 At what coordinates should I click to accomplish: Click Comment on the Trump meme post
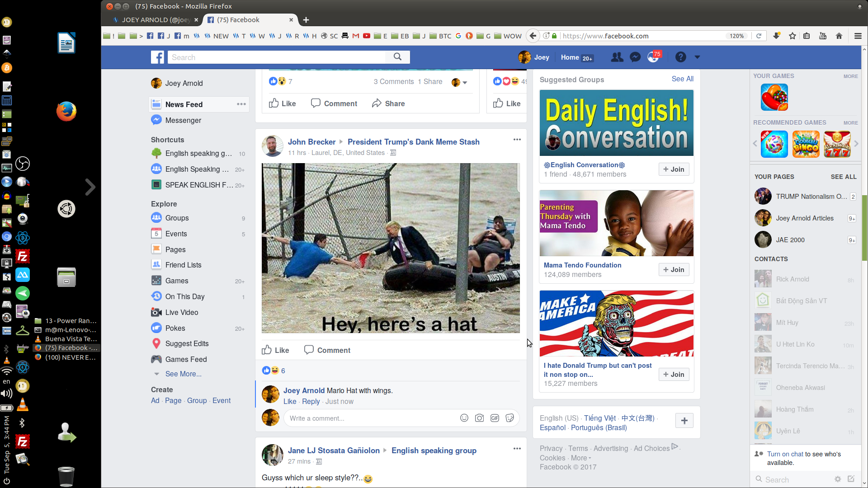[x=327, y=350]
